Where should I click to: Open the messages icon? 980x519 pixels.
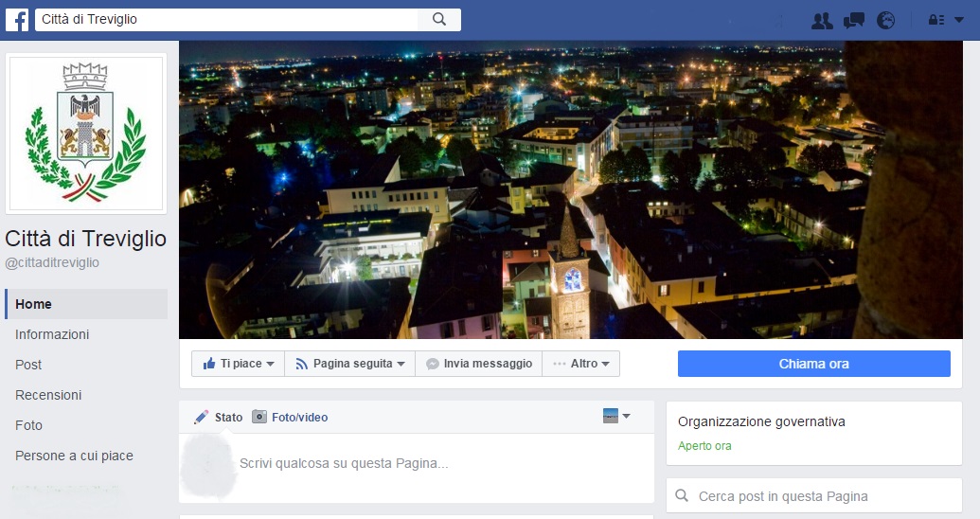pyautogui.click(x=854, y=21)
